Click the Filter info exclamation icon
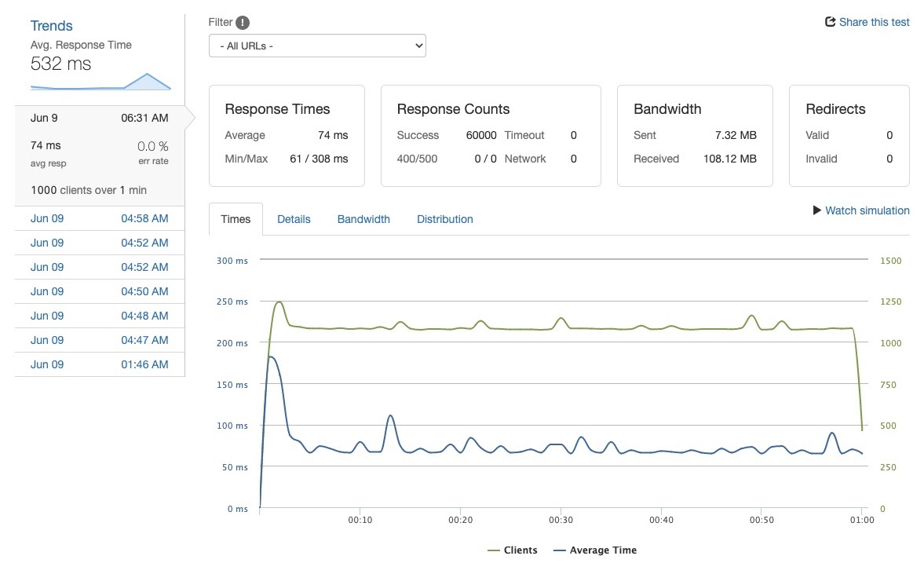This screenshot has height=574, width=924. click(243, 23)
